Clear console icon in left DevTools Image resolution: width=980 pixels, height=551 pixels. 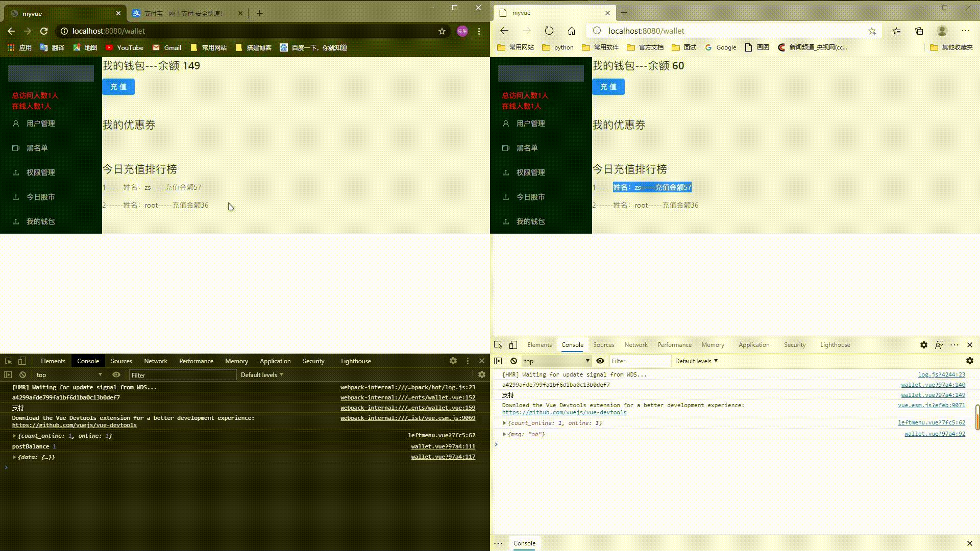22,374
